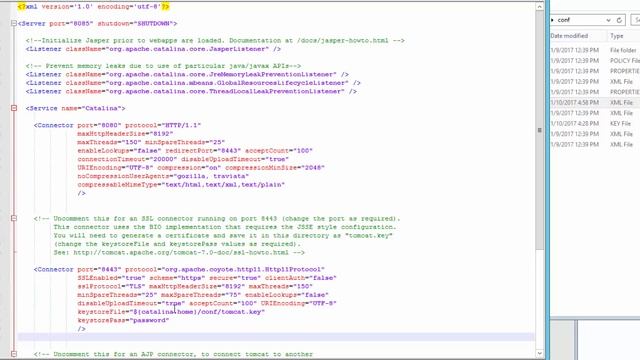This screenshot has width=640, height=360.
Task: Sort by Type column header in Explorer
Action: pos(617,36)
